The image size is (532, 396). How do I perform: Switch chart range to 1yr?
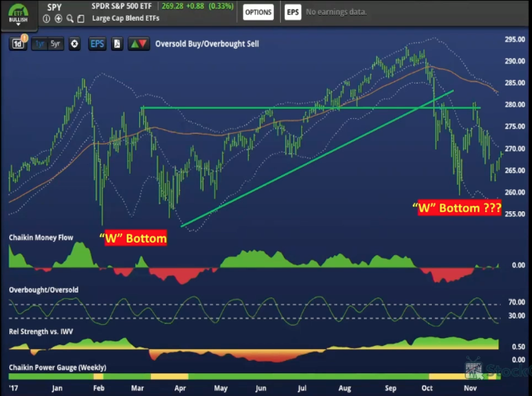pyautogui.click(x=39, y=44)
